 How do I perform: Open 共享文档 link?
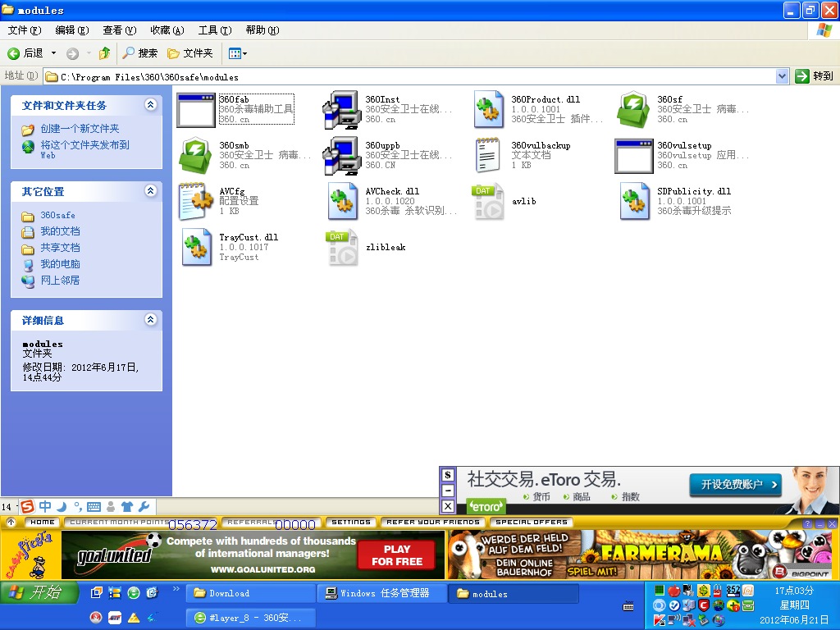tap(60, 248)
